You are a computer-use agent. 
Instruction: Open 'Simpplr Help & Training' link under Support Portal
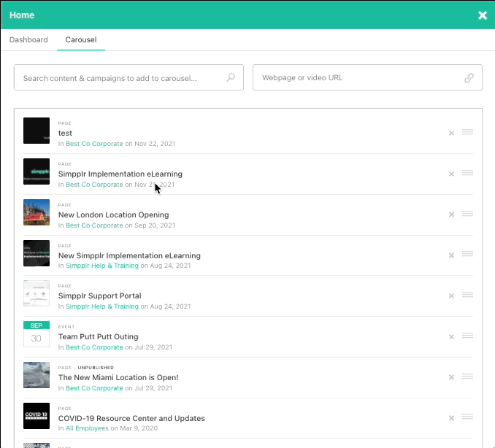click(102, 306)
